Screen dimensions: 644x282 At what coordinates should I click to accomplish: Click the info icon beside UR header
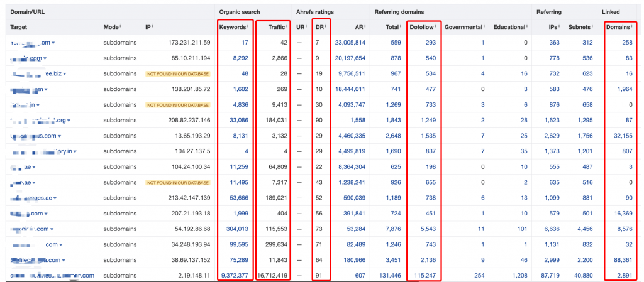point(306,26)
